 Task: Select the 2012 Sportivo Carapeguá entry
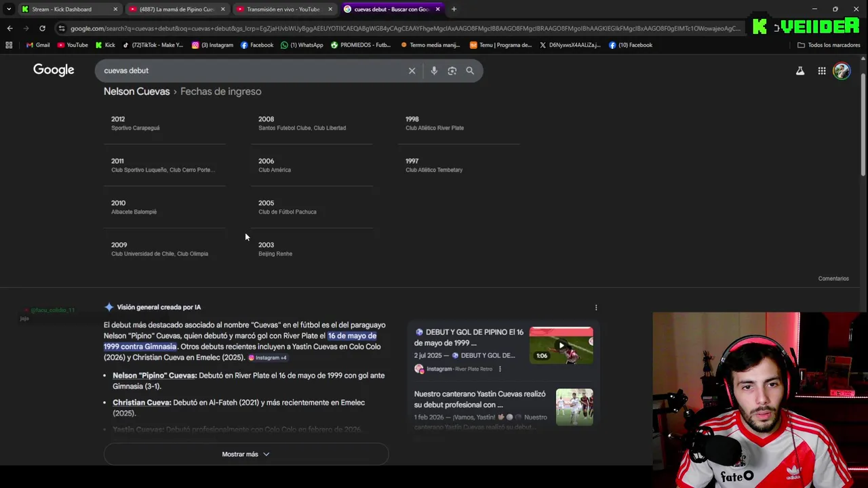pyautogui.click(x=163, y=123)
